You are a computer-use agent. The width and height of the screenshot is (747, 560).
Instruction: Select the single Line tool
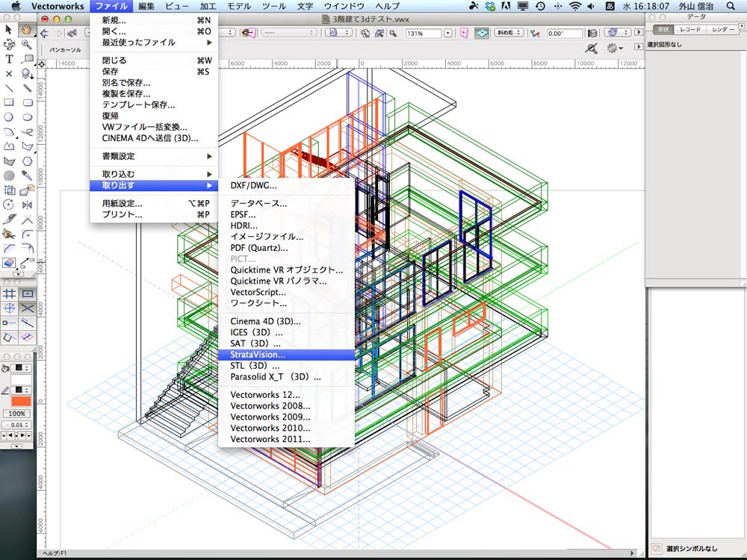point(8,88)
